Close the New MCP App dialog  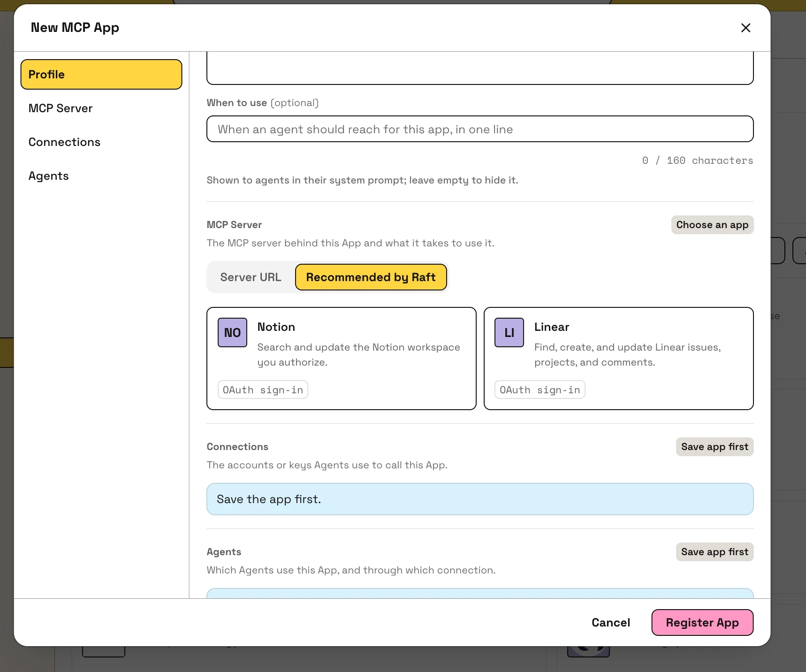tap(745, 28)
